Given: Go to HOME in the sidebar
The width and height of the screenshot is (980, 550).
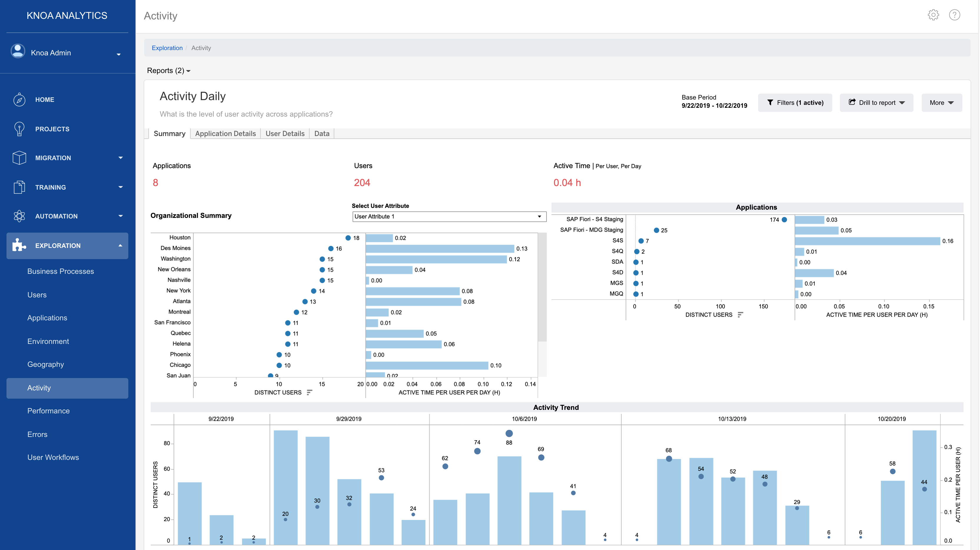Looking at the screenshot, I should pos(44,100).
